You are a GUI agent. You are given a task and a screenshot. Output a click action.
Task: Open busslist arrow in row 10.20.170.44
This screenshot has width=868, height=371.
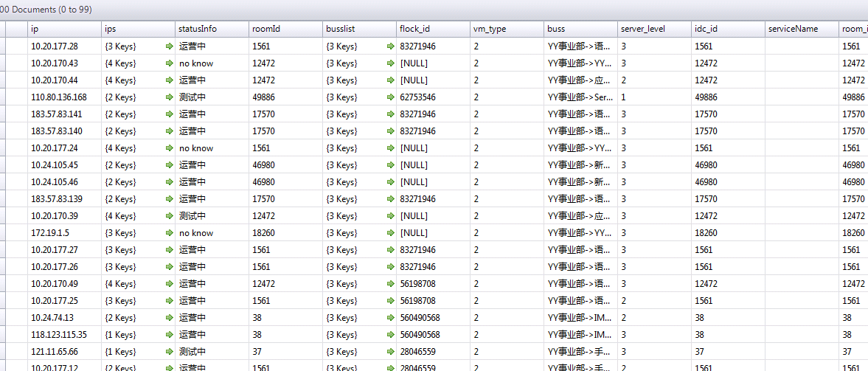390,80
